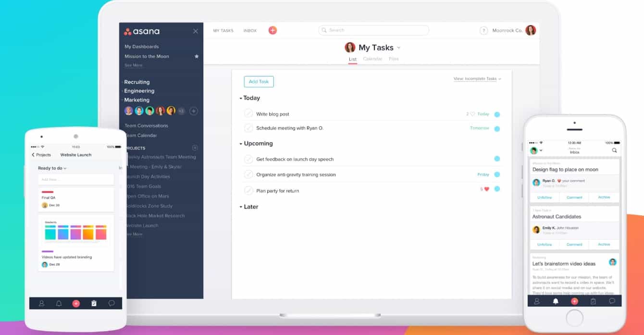Add a Marketing team member with plus icon
The image size is (644, 335).
(x=193, y=111)
